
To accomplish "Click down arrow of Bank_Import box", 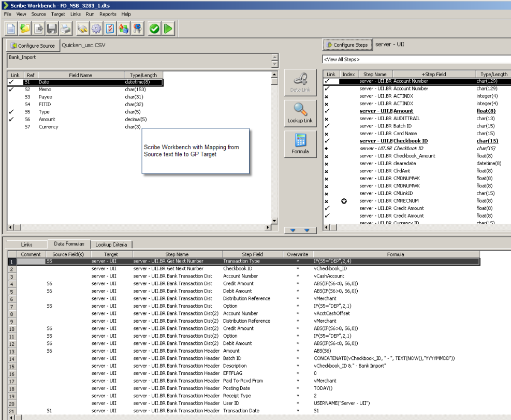I will coord(275,64).
